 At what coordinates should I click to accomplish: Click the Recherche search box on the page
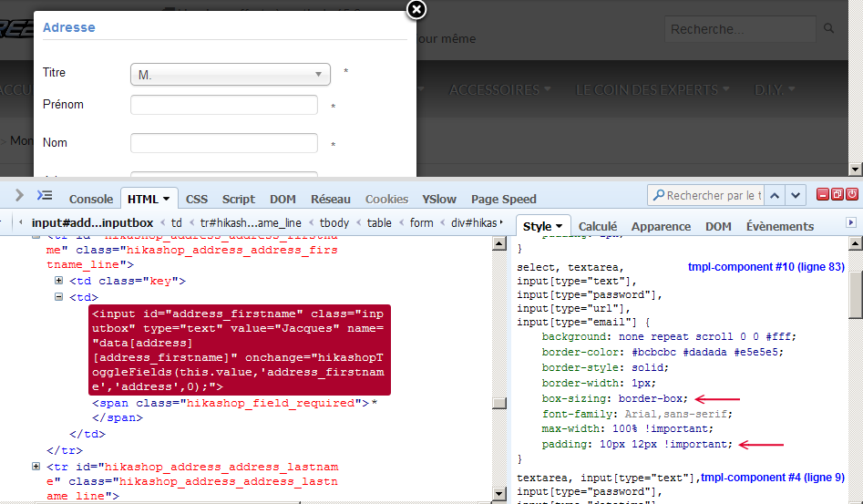coord(740,29)
